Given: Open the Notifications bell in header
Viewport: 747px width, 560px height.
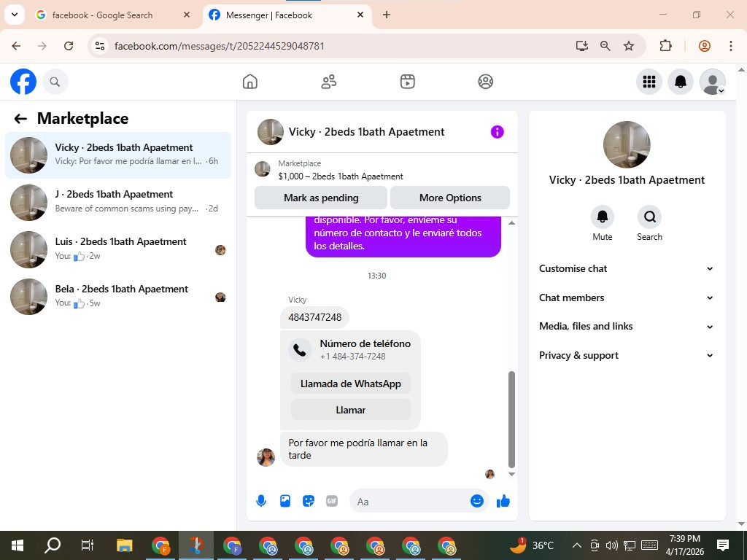Looking at the screenshot, I should tap(681, 82).
